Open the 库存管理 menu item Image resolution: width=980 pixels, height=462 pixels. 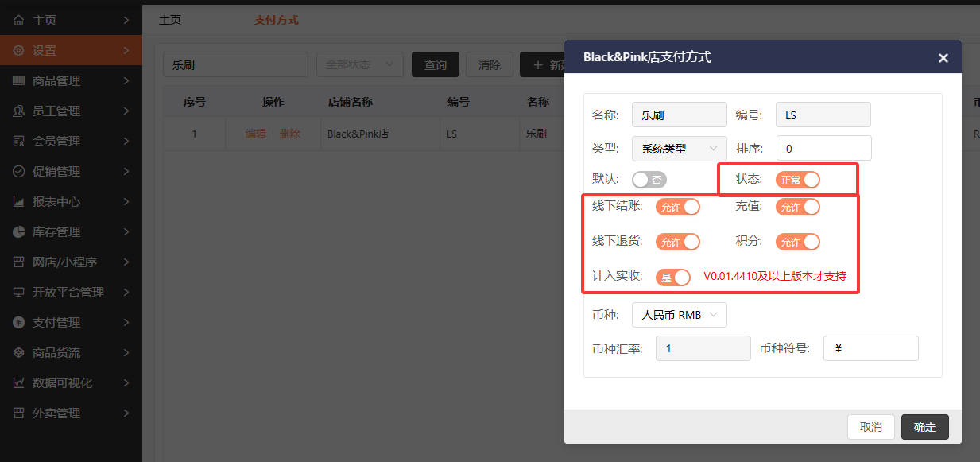71,231
